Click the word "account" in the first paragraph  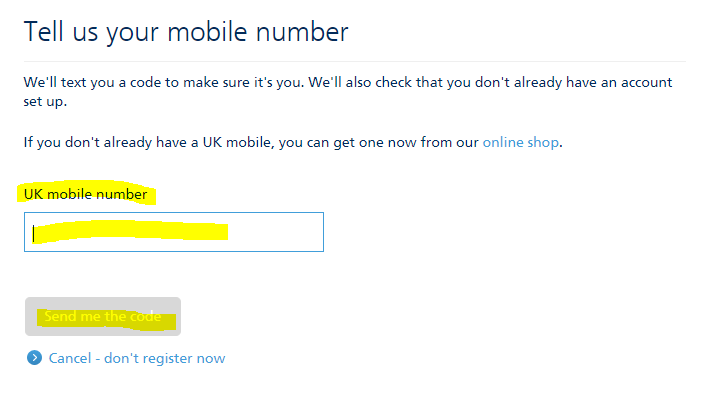pyautogui.click(x=647, y=82)
